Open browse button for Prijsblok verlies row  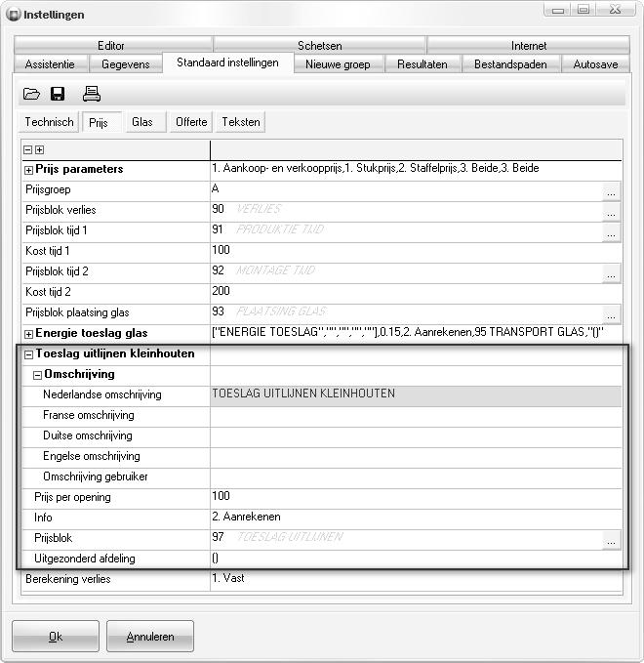pyautogui.click(x=611, y=212)
